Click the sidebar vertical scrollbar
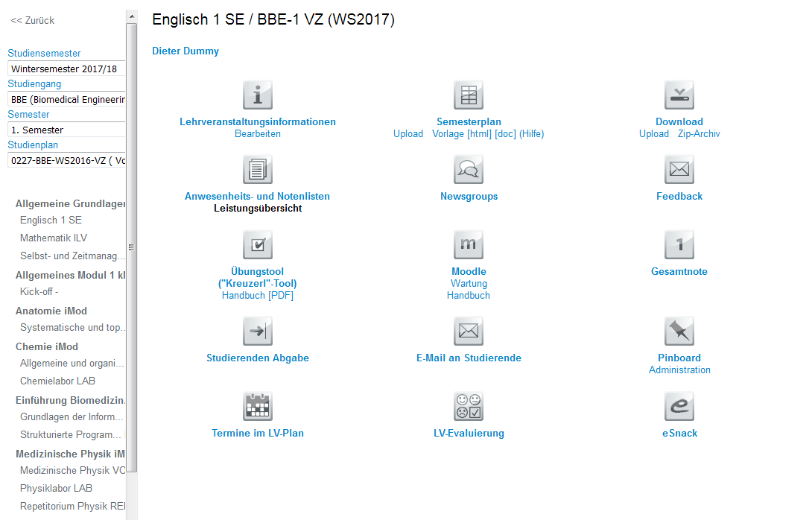This screenshot has width=812, height=520. 132,246
